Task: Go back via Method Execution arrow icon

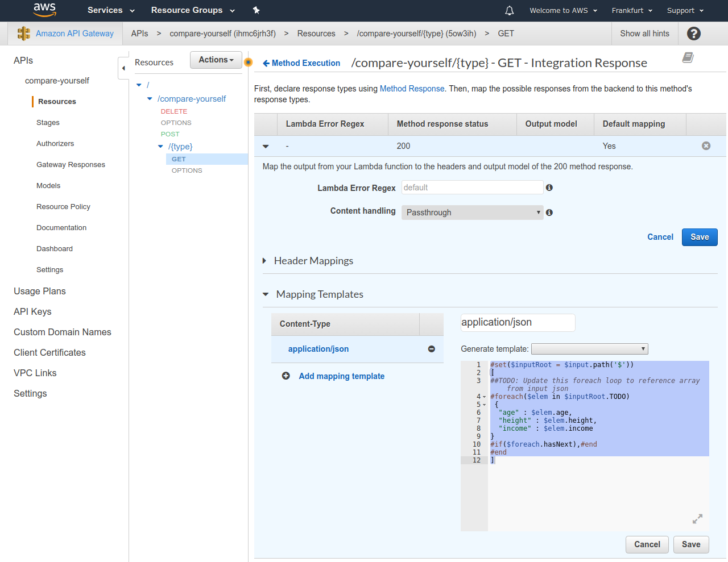Action: 266,63
